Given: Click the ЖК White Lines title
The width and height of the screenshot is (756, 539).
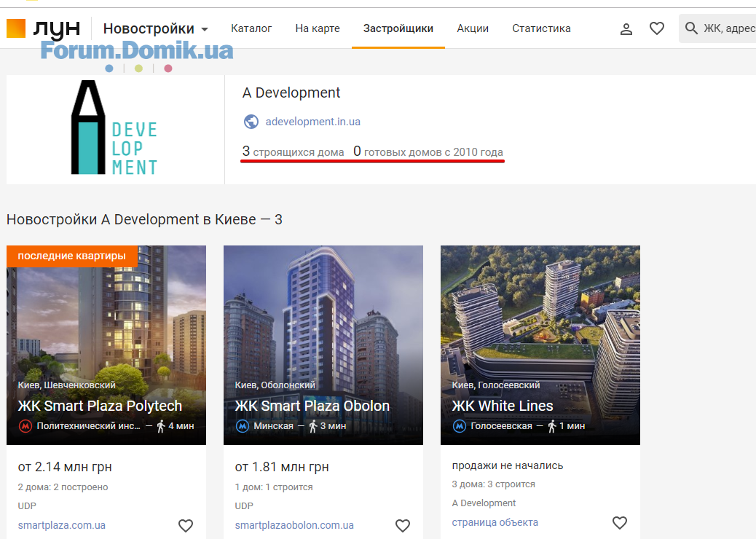Looking at the screenshot, I should (x=503, y=406).
